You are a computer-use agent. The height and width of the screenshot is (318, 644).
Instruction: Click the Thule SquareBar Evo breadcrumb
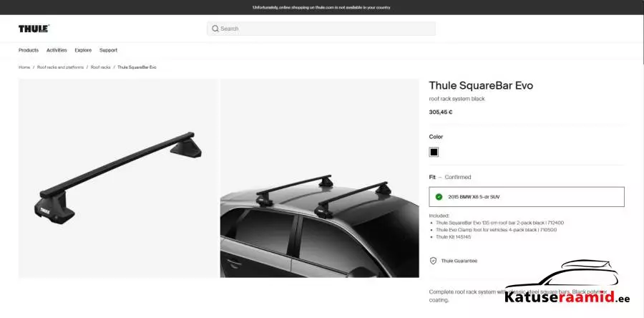(x=137, y=67)
